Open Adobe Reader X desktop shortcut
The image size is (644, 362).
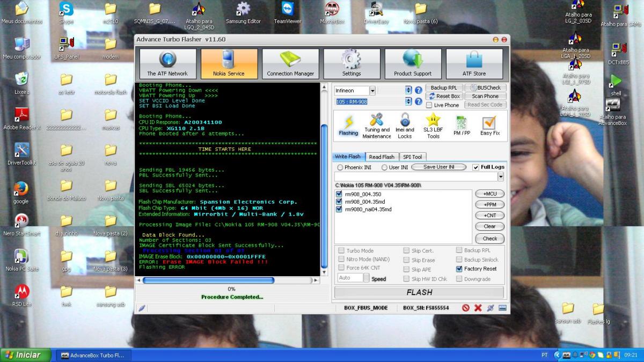[22, 119]
